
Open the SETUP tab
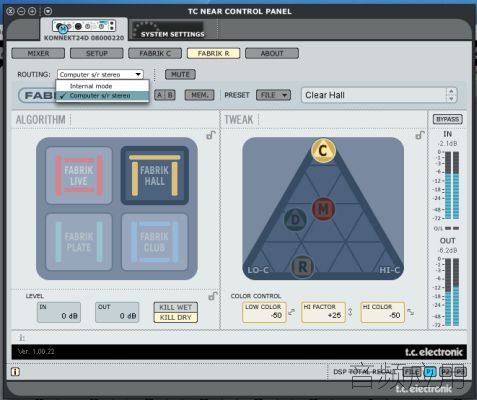(97, 53)
